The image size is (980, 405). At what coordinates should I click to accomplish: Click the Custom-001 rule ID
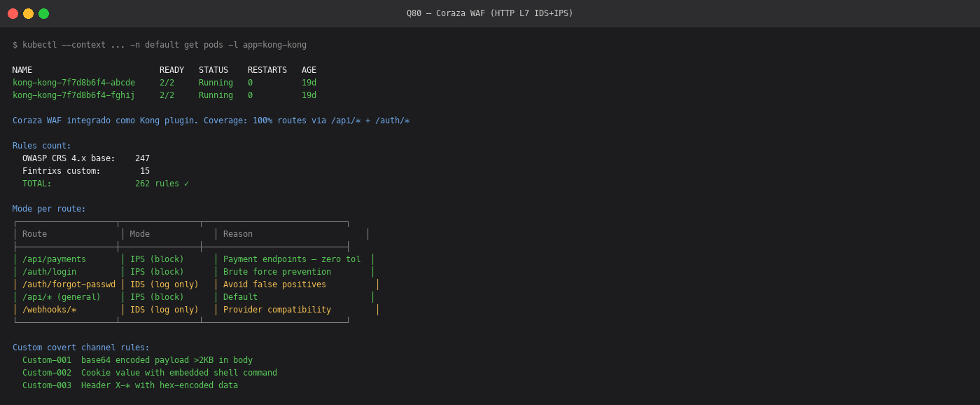(x=47, y=360)
